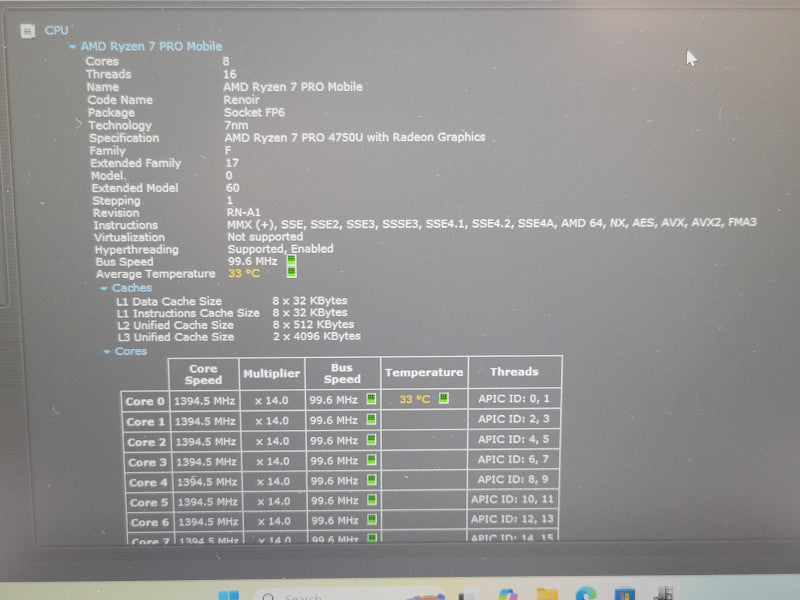Click the Multiplier column header
Viewport: 800px width, 600px height.
coord(271,373)
